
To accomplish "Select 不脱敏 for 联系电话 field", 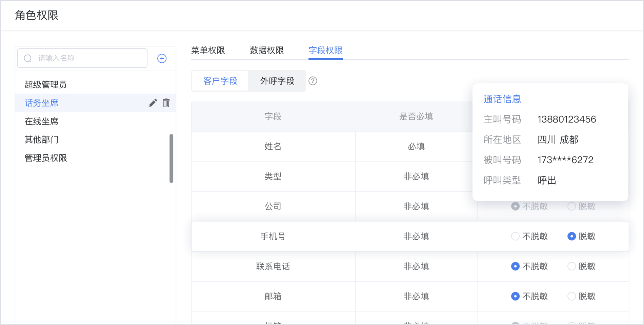I will [x=515, y=266].
